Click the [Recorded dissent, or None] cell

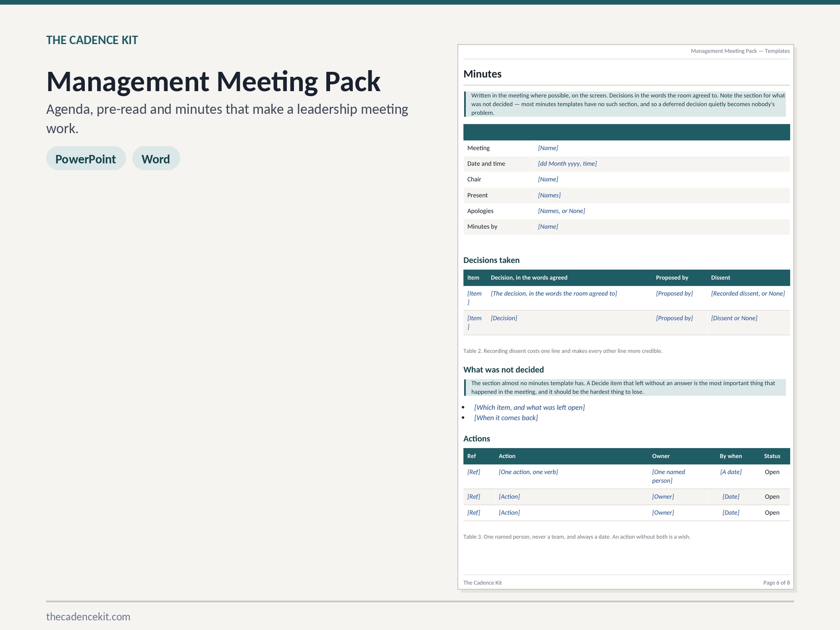tap(748, 293)
